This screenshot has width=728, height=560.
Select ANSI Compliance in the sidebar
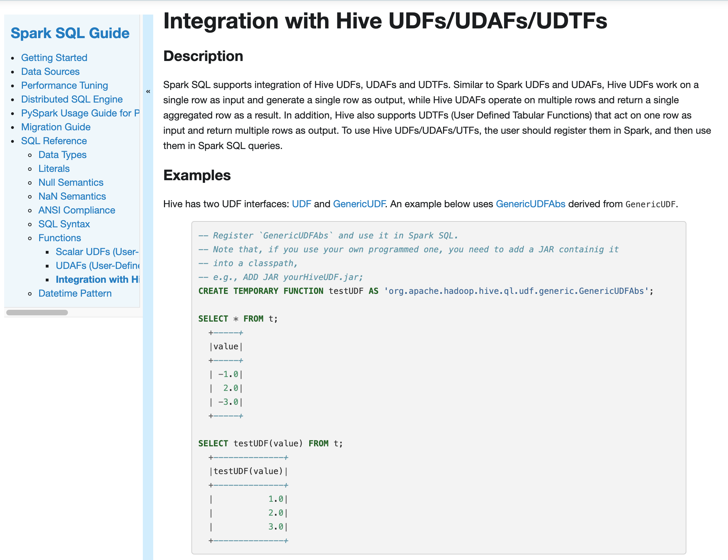click(x=77, y=210)
